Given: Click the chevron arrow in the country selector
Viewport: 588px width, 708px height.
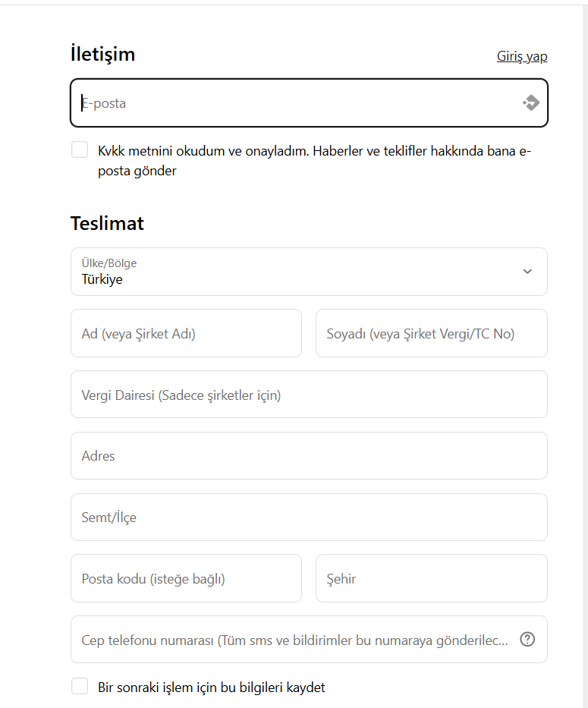Looking at the screenshot, I should point(527,272).
